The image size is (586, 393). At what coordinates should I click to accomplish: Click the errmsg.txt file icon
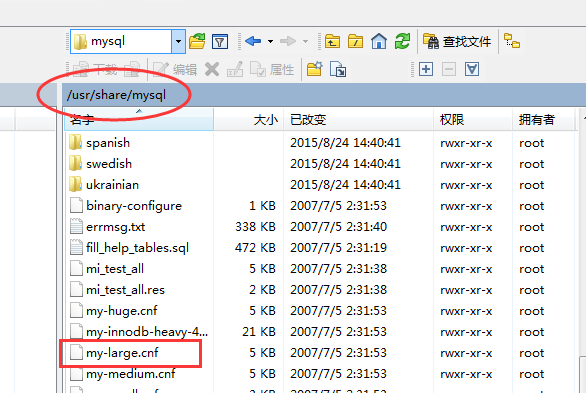(76, 226)
